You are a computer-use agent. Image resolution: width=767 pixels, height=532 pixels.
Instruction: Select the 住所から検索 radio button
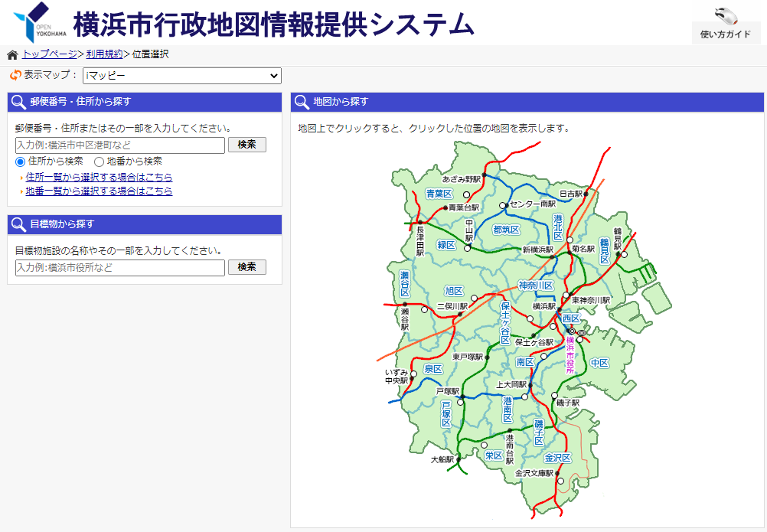[x=21, y=162]
